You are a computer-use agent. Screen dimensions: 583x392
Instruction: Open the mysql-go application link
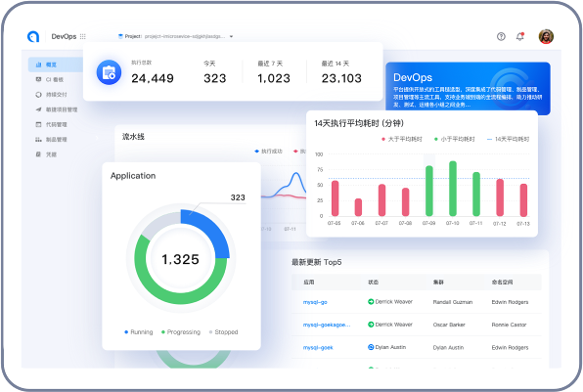(x=315, y=302)
